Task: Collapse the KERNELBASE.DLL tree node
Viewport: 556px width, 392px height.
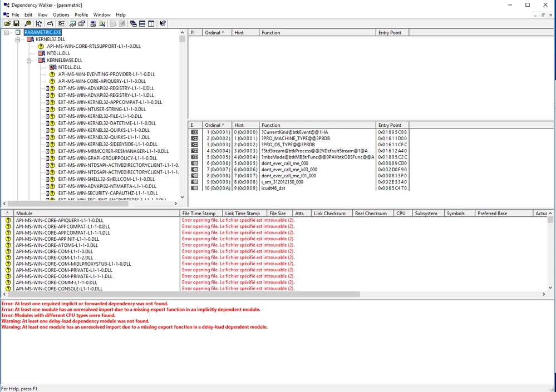Action: [x=28, y=60]
